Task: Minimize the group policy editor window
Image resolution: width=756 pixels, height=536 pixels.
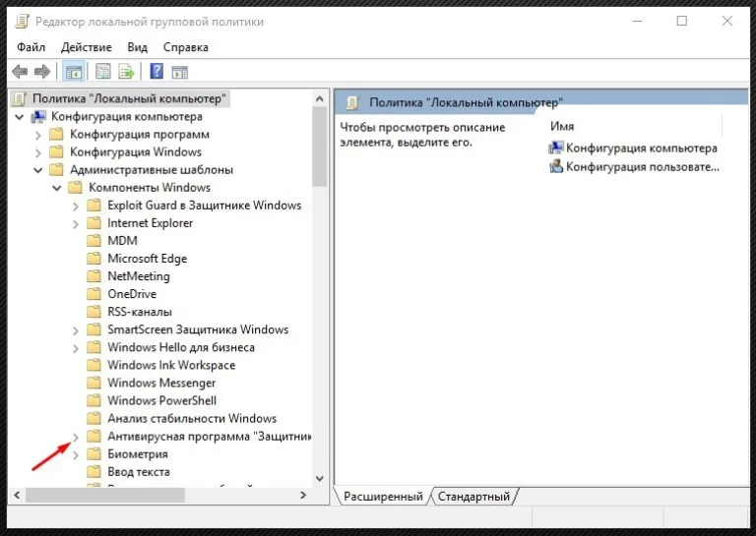Action: (638, 21)
